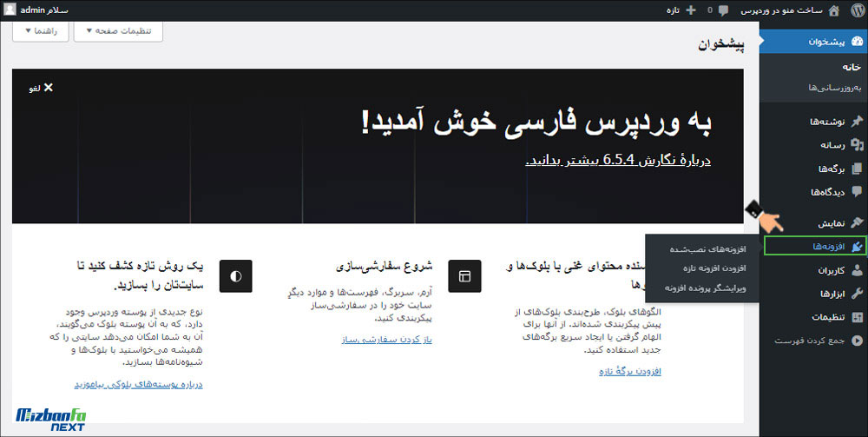
Task: Click the settings sliders icon beside تنظیمات
Action: 857,317
